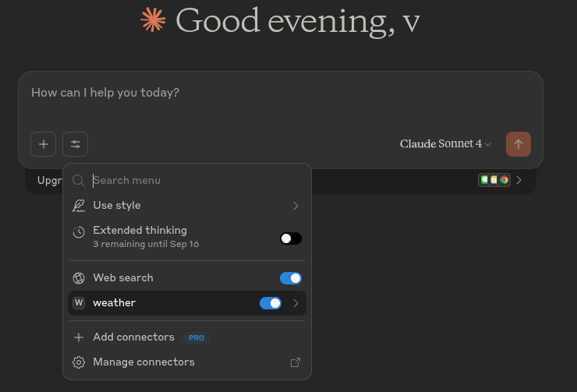Image resolution: width=577 pixels, height=392 pixels.
Task: Disable the Web search toggle
Action: pos(291,278)
